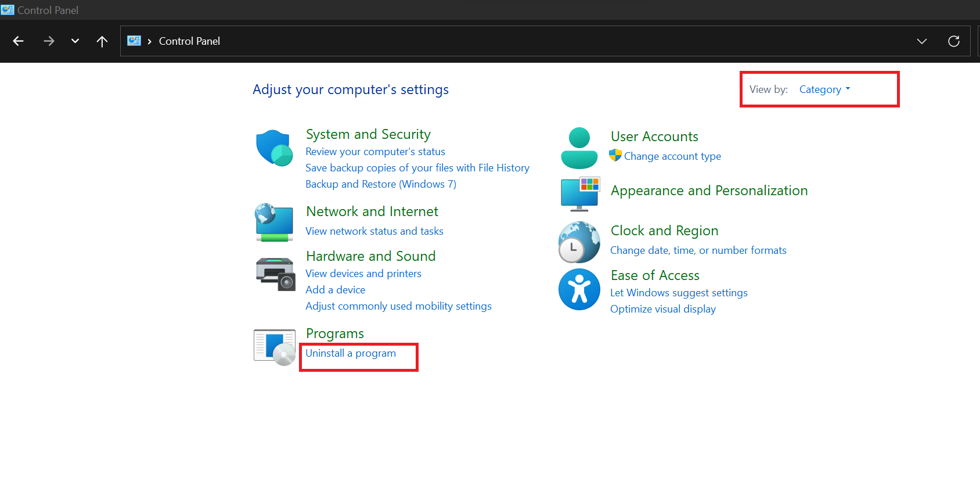Open the Programs category

tap(335, 333)
